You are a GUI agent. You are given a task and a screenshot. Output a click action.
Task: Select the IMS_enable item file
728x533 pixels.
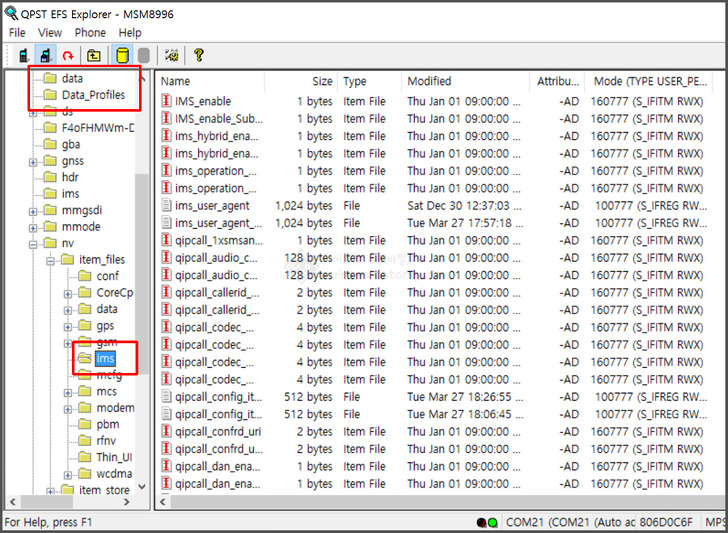(202, 101)
